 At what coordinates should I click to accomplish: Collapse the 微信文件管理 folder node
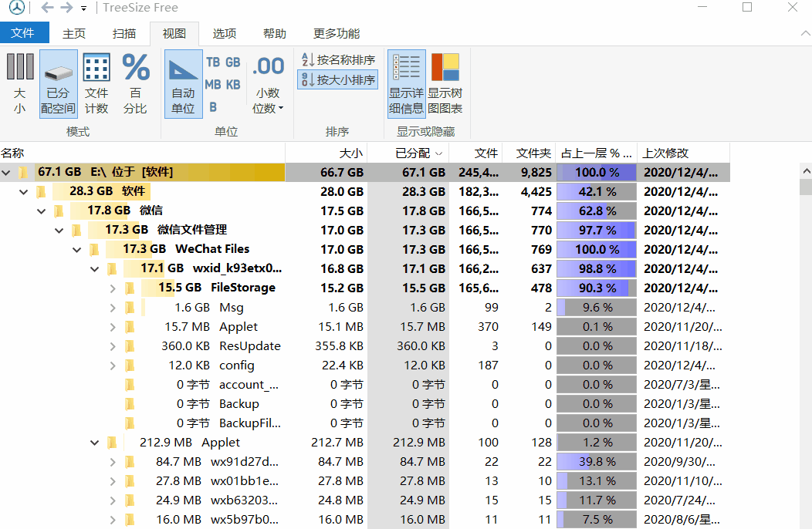click(59, 231)
